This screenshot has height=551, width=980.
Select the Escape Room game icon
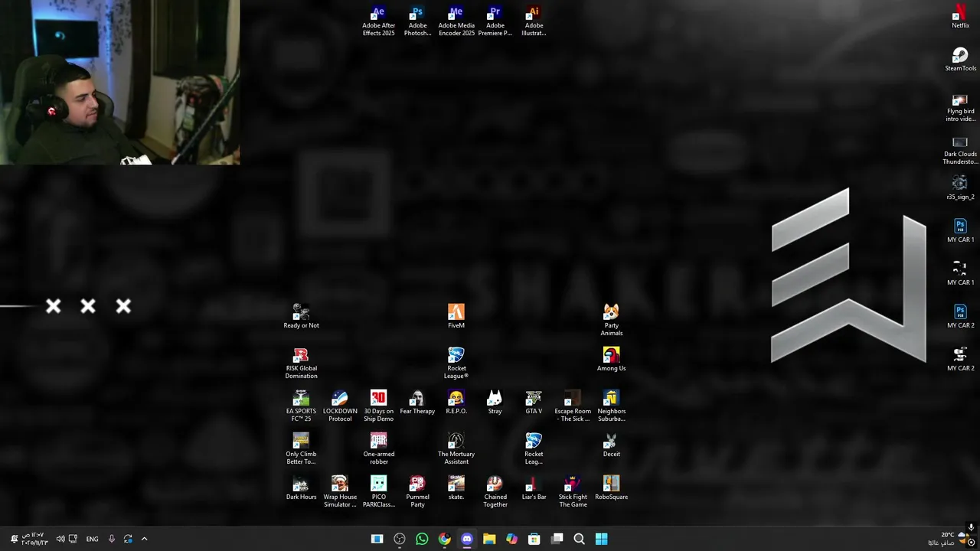pos(573,406)
